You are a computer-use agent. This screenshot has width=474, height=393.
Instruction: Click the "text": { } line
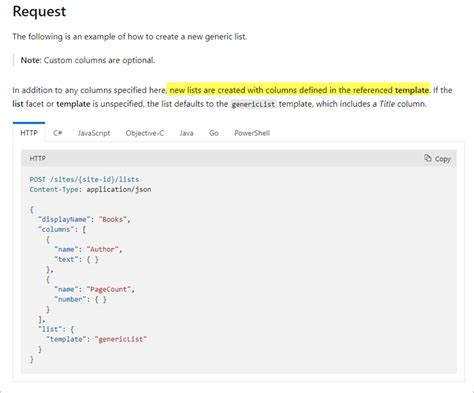[76, 259]
